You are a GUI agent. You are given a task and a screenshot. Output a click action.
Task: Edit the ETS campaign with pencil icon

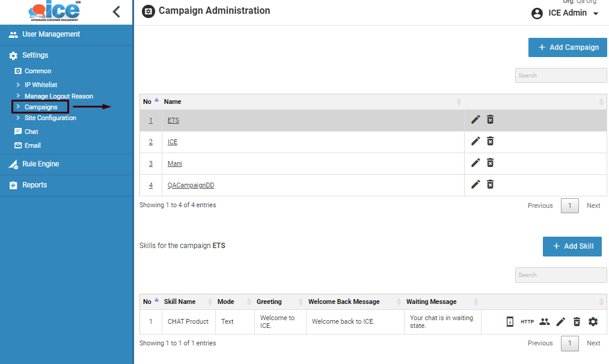point(476,120)
